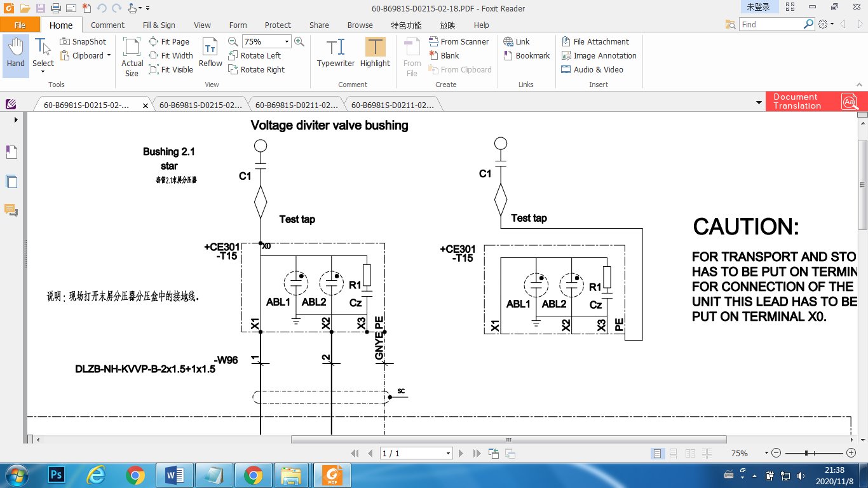The width and height of the screenshot is (868, 488).
Task: Click the Redo arrow in quick access toolbar
Action: pos(116,8)
